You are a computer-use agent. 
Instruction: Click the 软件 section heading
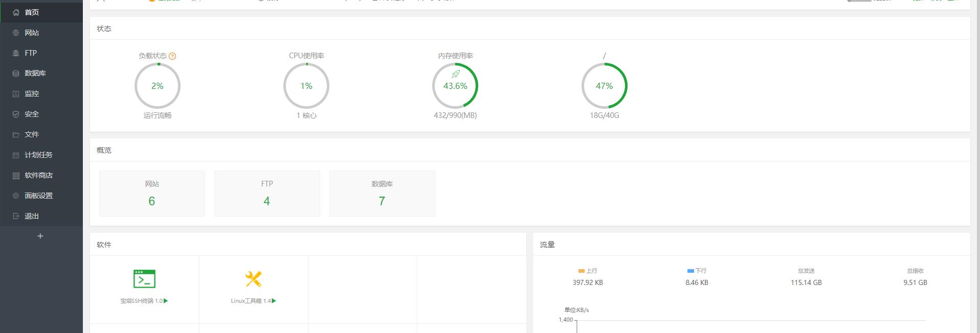click(104, 245)
